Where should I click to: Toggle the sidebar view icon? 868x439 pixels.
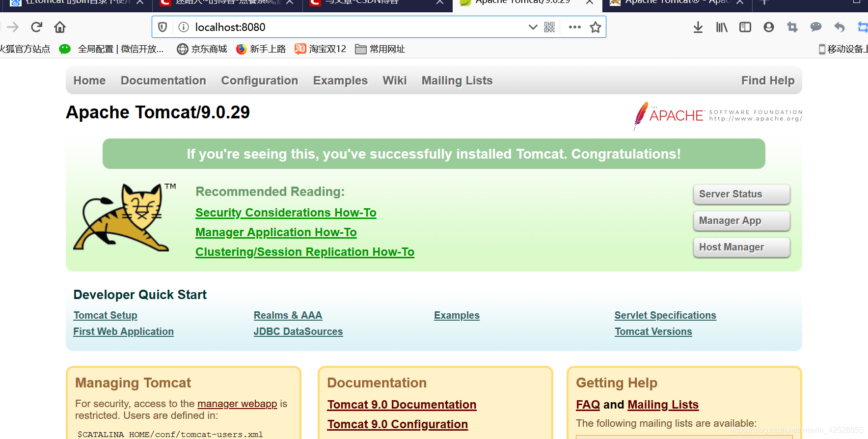point(745,27)
